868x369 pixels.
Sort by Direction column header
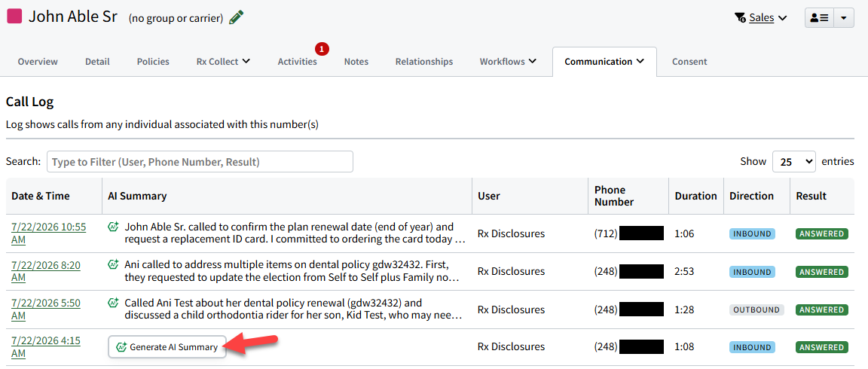coord(756,196)
